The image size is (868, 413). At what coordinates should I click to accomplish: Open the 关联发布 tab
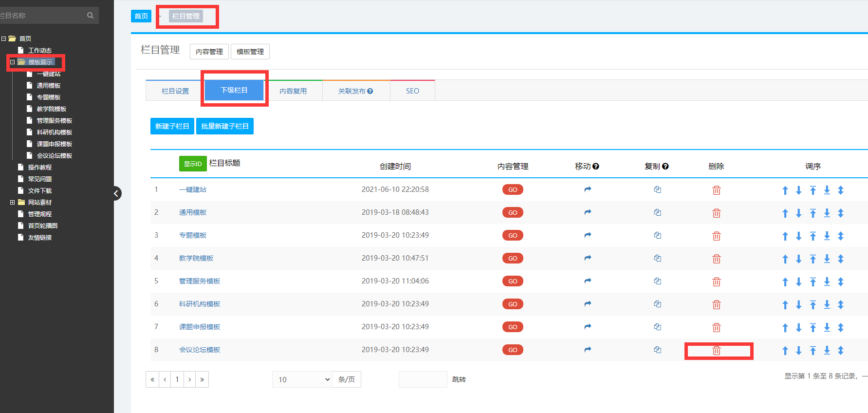(356, 91)
